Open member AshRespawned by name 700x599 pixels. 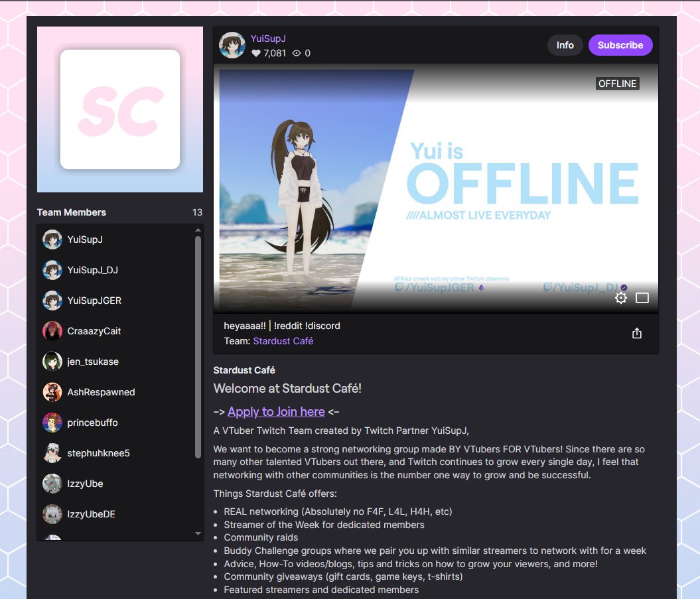tap(101, 392)
